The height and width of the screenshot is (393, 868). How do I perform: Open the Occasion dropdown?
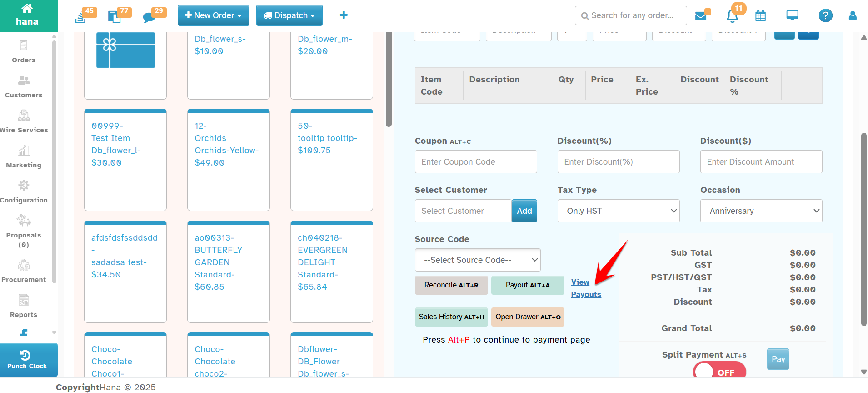(761, 211)
